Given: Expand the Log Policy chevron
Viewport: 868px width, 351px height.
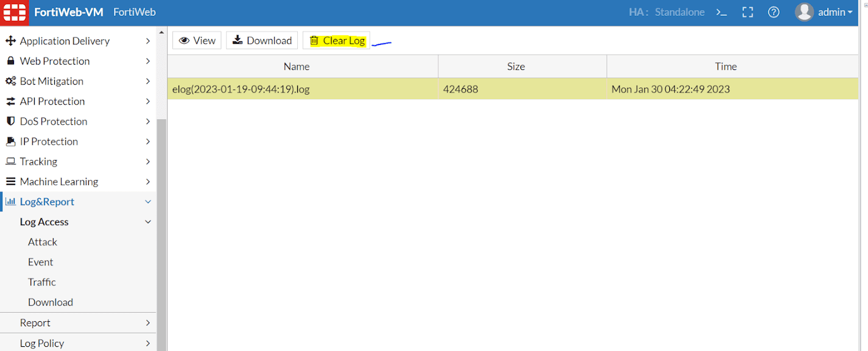Looking at the screenshot, I should pyautogui.click(x=148, y=344).
